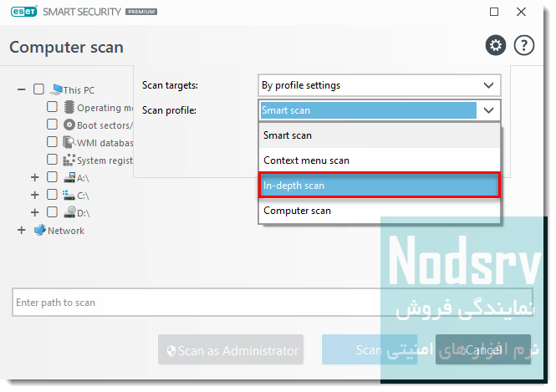Click the WMI database label text

click(x=105, y=143)
